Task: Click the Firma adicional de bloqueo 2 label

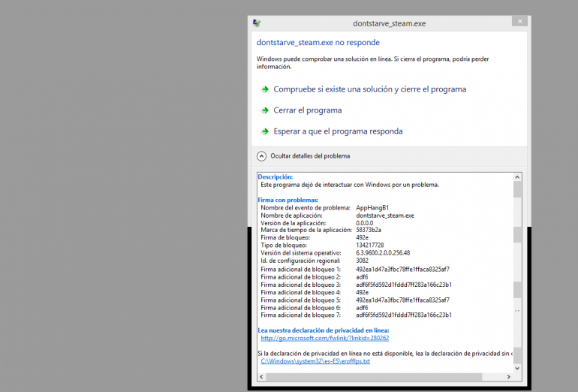Action: coord(300,277)
